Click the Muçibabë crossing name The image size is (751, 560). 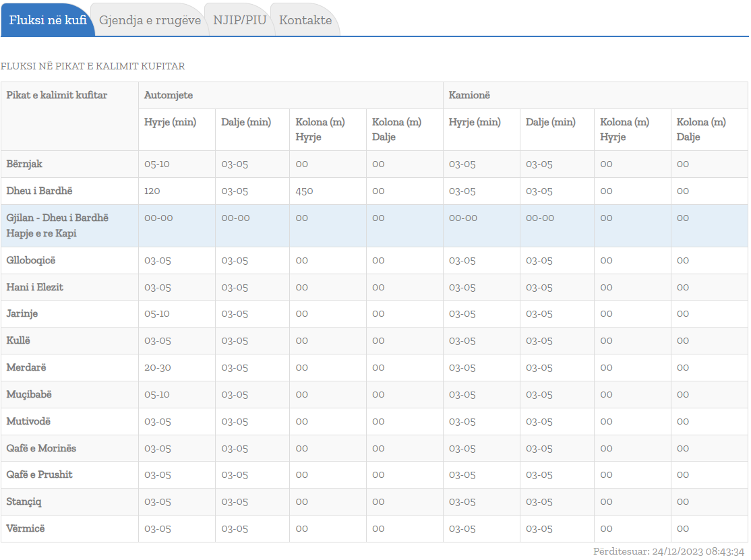point(29,394)
